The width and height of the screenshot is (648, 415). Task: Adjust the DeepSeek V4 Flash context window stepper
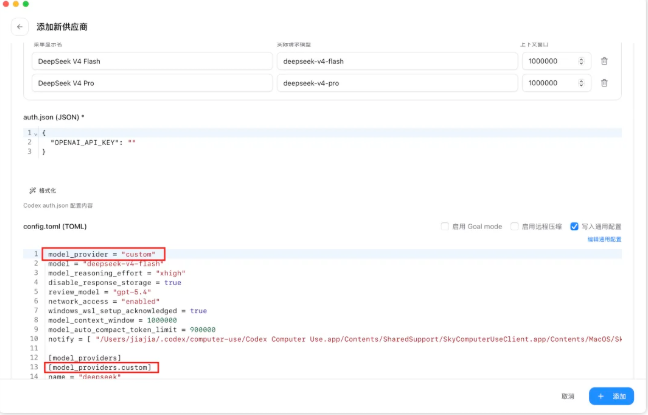point(581,61)
